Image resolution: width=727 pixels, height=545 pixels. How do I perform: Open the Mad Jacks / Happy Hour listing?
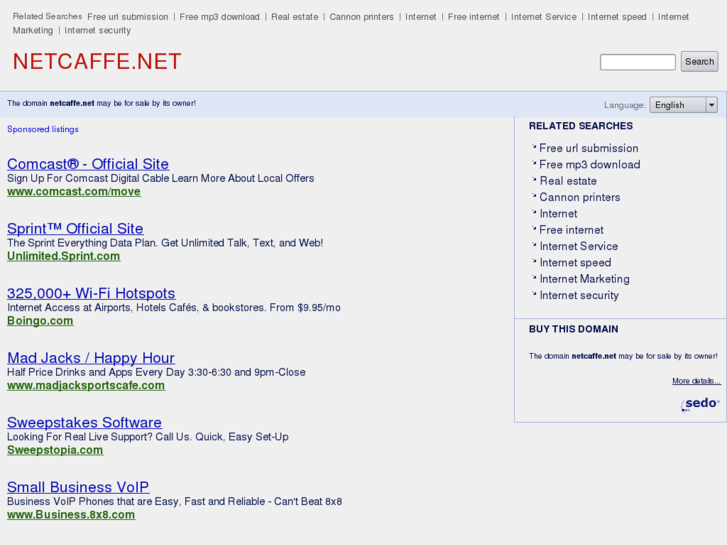[91, 358]
